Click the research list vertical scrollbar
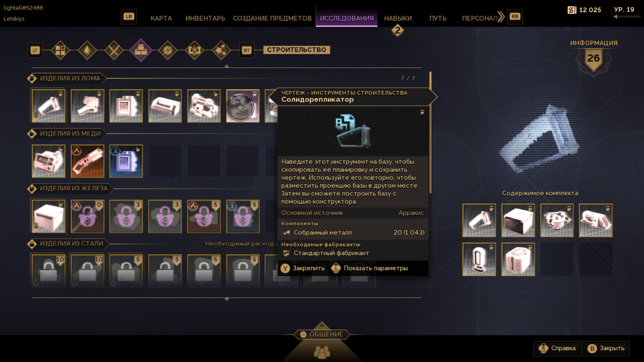The width and height of the screenshot is (644, 362). [430, 132]
